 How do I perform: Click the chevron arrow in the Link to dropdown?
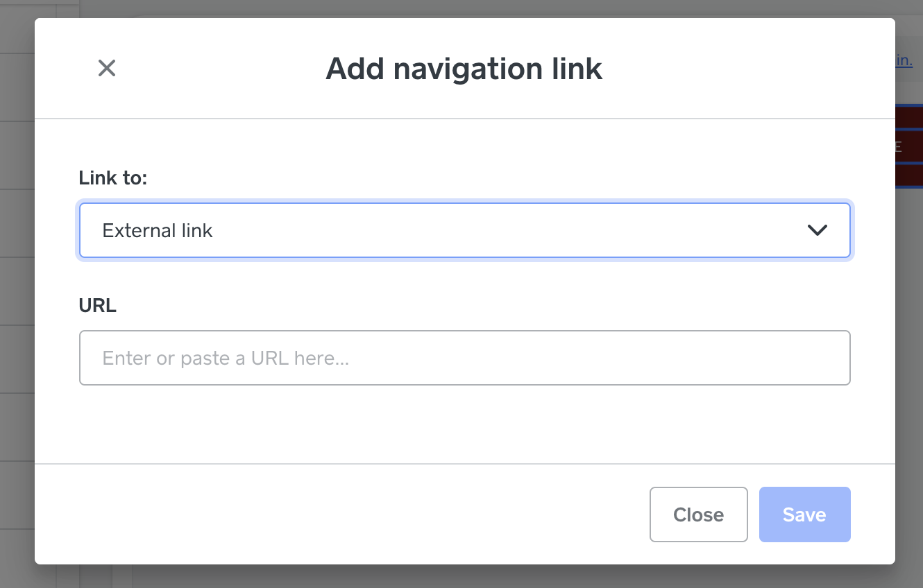(818, 230)
